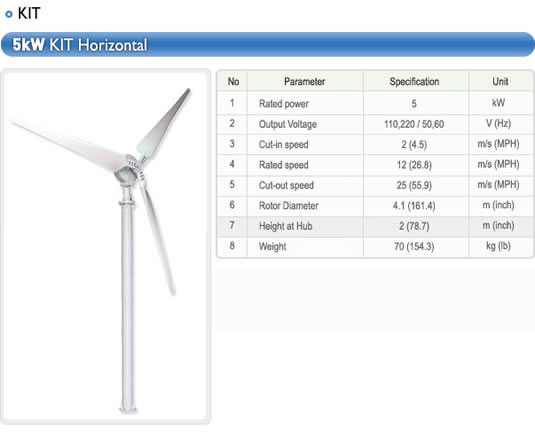Click the 5kW KIT Horizontal banner
Image resolution: width=535 pixels, height=438 pixels.
coord(268,45)
